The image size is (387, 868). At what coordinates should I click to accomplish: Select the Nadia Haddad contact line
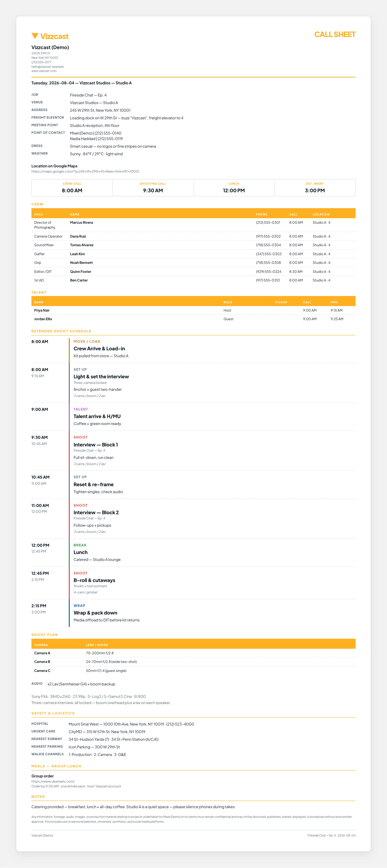(96, 139)
